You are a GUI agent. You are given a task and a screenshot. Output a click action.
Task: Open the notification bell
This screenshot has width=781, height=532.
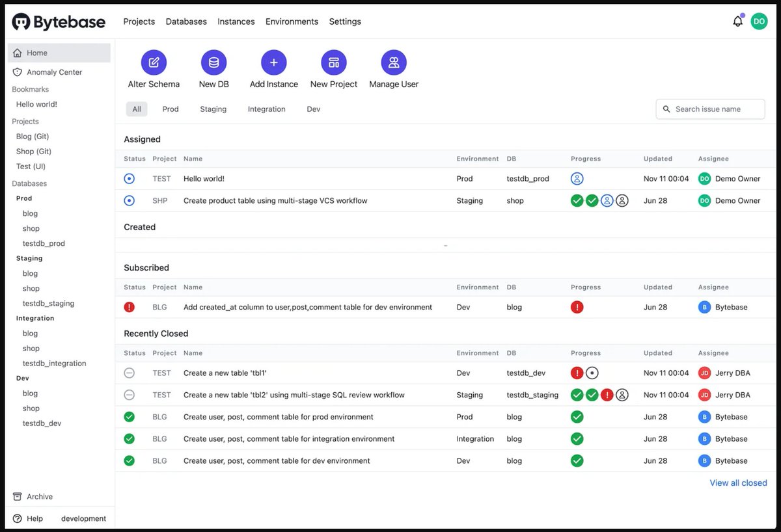[737, 21]
